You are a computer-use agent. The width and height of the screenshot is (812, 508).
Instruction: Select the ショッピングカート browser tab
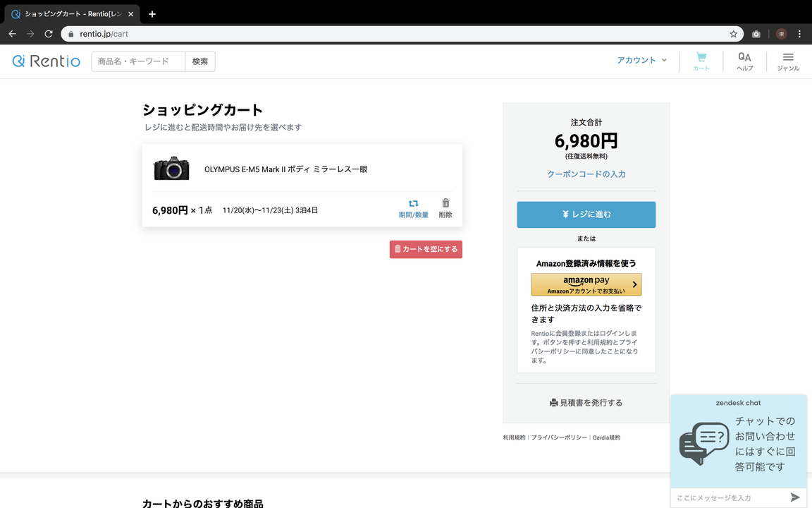tap(72, 14)
